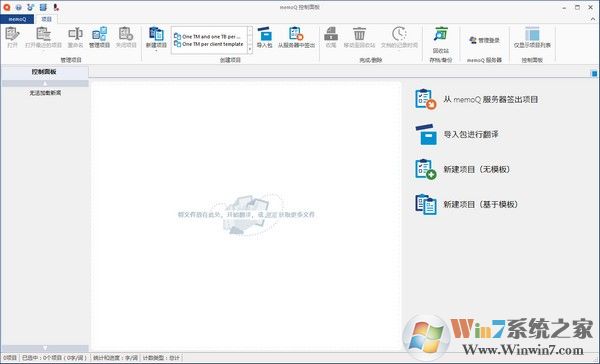
Task: Click the file drop area in center pane
Action: 246,214
